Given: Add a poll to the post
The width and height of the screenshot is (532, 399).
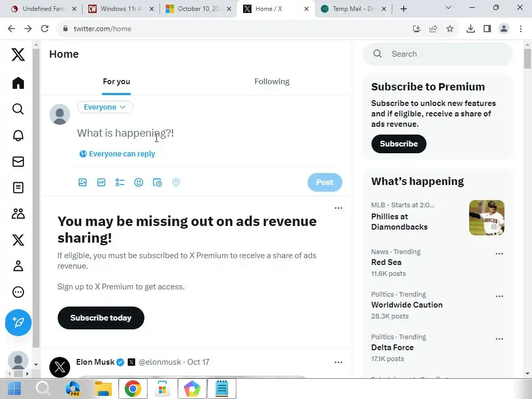Looking at the screenshot, I should [x=120, y=182].
